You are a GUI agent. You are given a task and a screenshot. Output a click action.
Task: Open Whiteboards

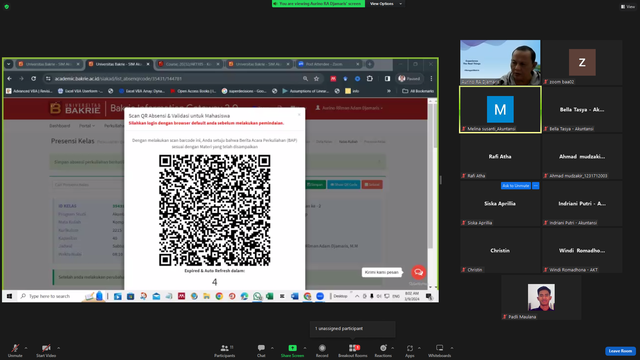coord(440,350)
